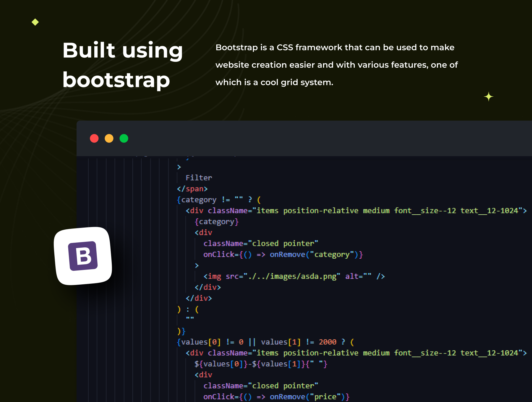Viewport: 532px width, 402px height.
Task: Click the four-pointed sparkle star icon
Action: (x=489, y=97)
